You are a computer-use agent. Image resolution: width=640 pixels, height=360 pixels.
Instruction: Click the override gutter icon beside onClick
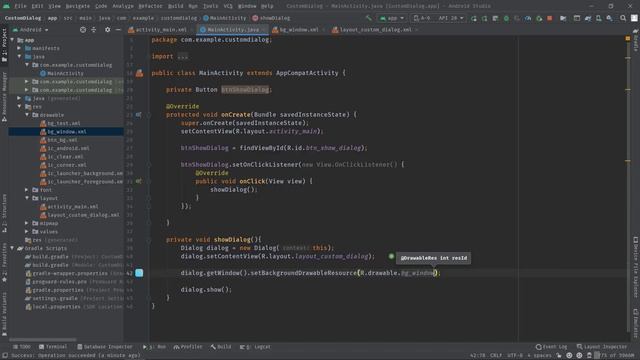[x=139, y=181]
